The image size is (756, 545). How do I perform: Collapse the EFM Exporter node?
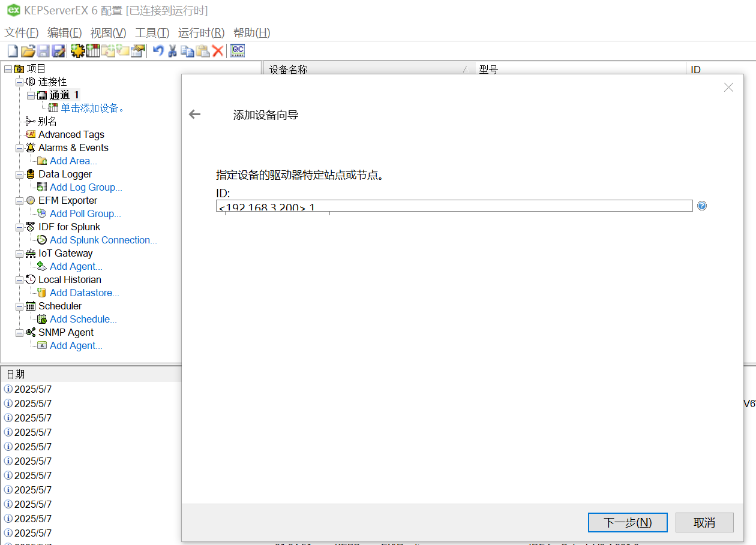19,200
